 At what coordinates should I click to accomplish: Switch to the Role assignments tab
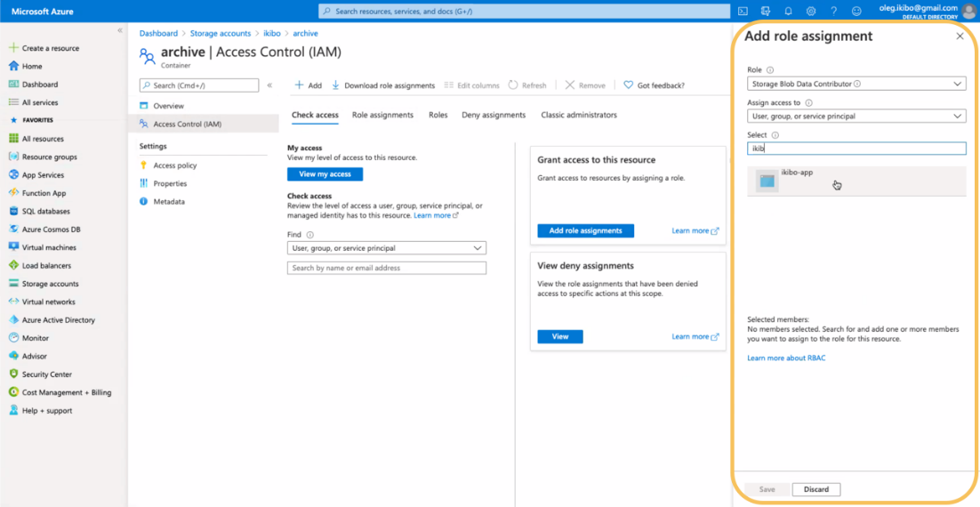(x=382, y=115)
